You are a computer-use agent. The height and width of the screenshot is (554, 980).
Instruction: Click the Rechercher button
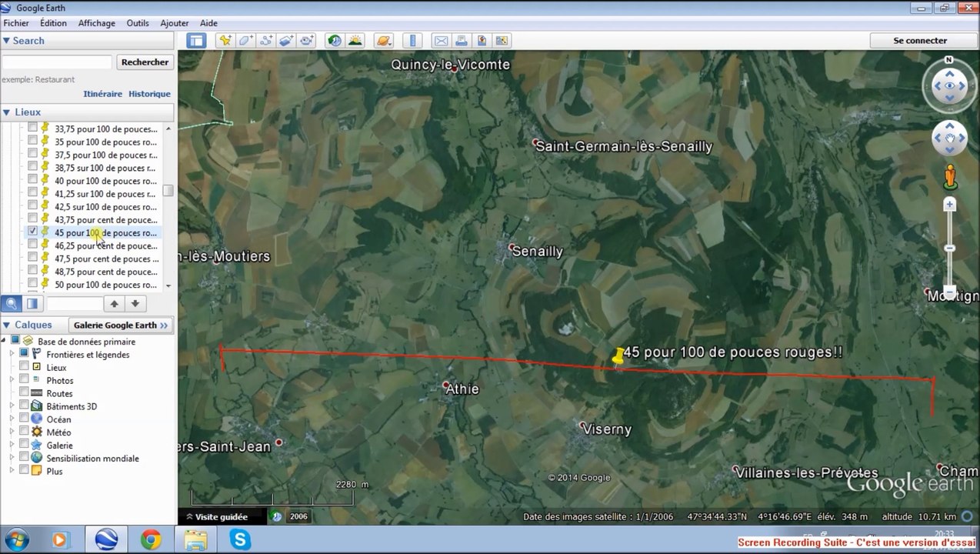coord(145,62)
